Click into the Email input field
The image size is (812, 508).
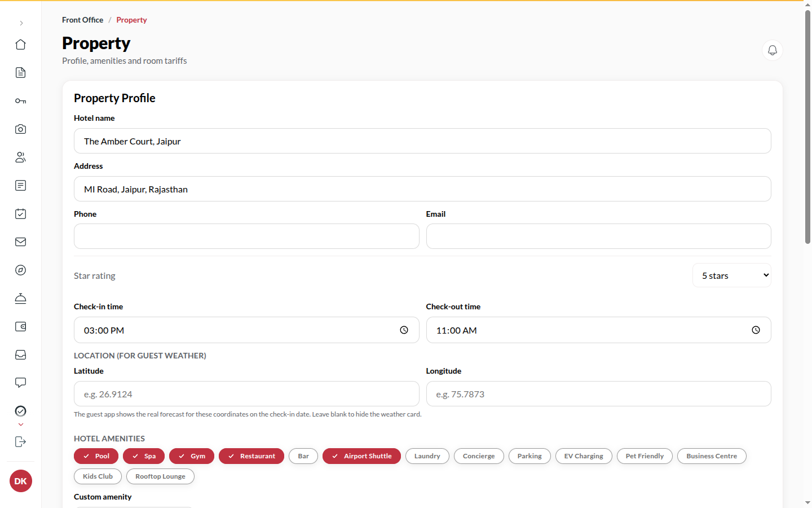(x=598, y=237)
